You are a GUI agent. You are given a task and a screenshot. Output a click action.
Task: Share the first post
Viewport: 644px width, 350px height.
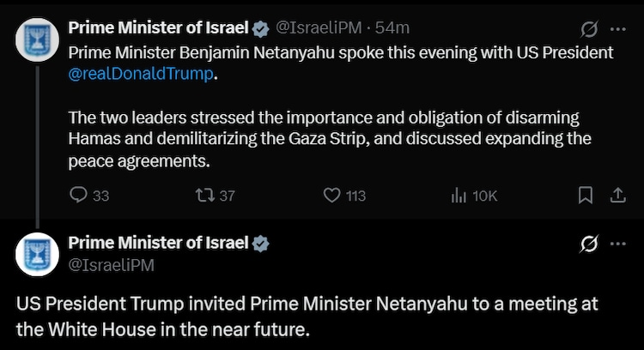coord(617,196)
